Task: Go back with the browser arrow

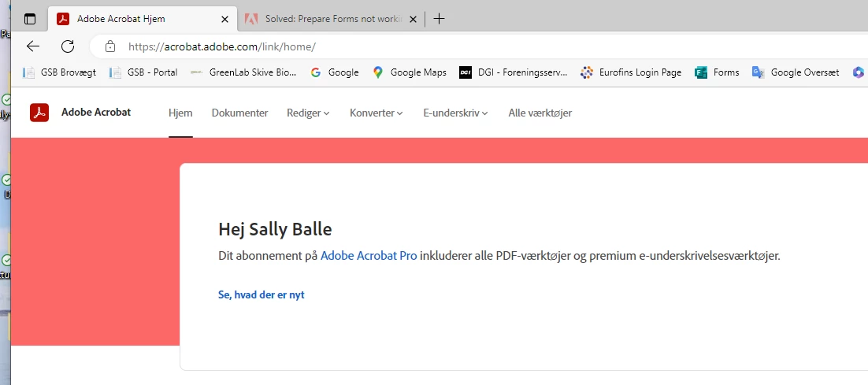Action: (33, 46)
